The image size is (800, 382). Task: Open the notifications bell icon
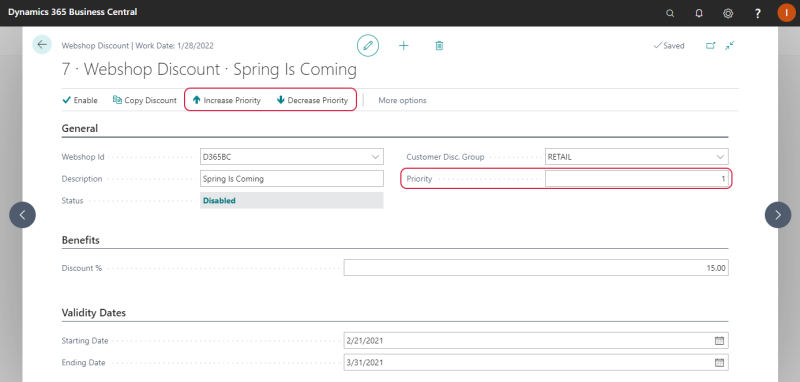point(699,13)
